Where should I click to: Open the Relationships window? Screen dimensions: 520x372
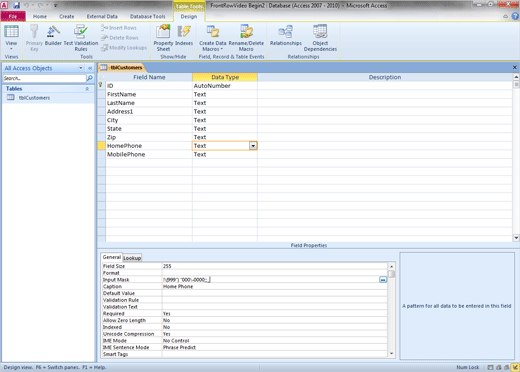point(286,35)
